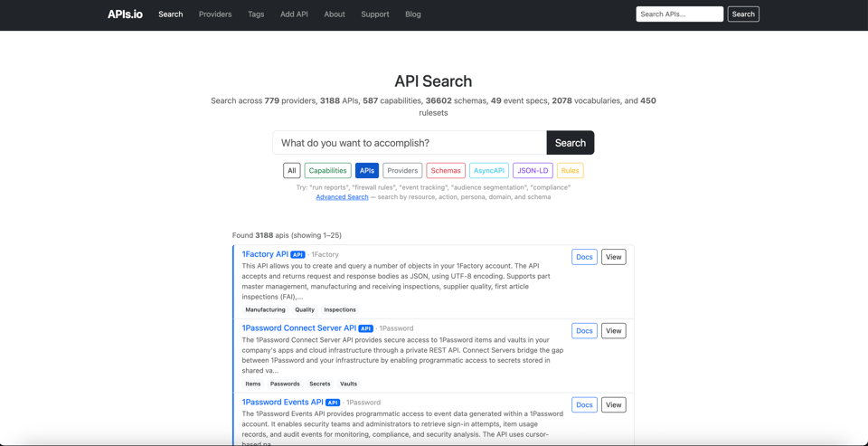Click the Search APIs field in navbar
Viewport: 868px width, 446px height.
(679, 14)
